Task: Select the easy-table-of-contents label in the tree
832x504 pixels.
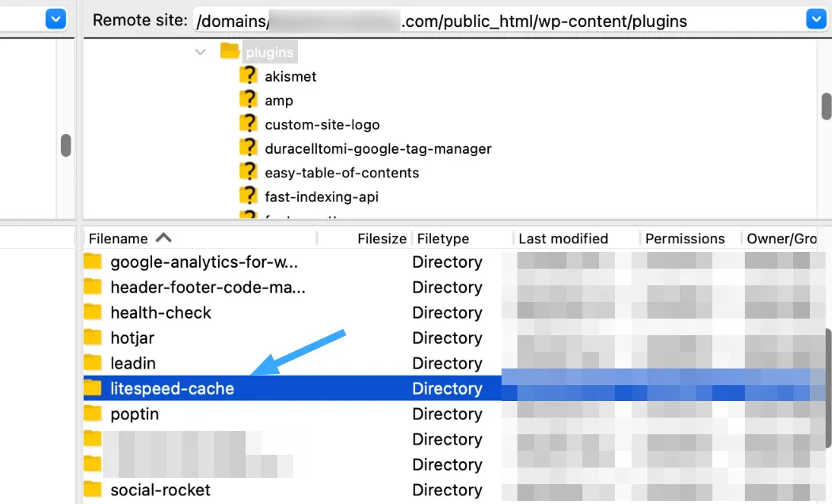Action: [x=342, y=173]
